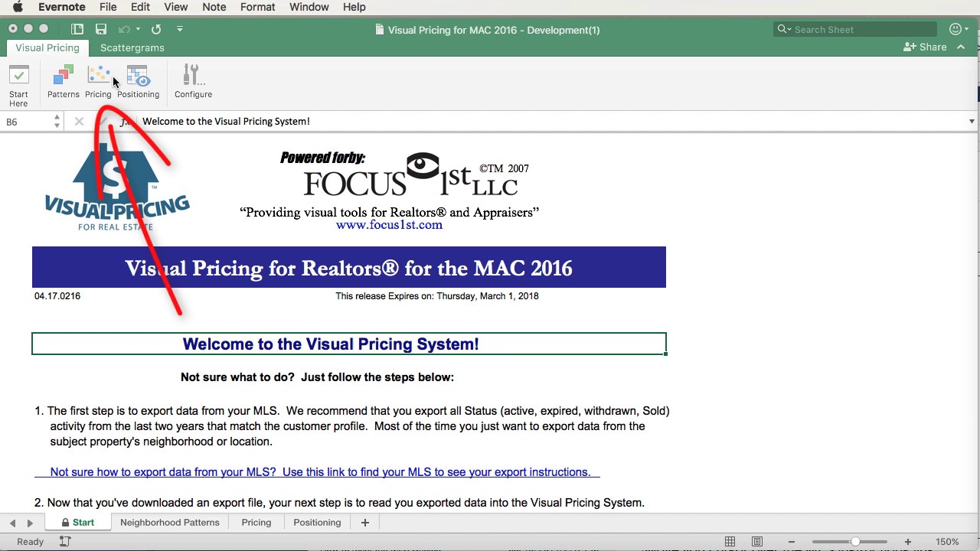This screenshot has height=551, width=980.
Task: Open the Evernote application menu
Action: pos(62,7)
